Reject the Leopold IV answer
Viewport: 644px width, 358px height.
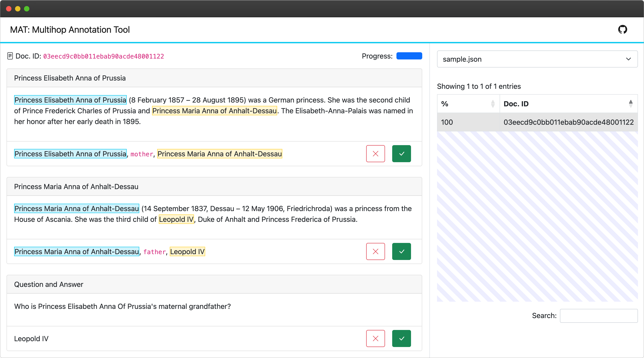375,338
